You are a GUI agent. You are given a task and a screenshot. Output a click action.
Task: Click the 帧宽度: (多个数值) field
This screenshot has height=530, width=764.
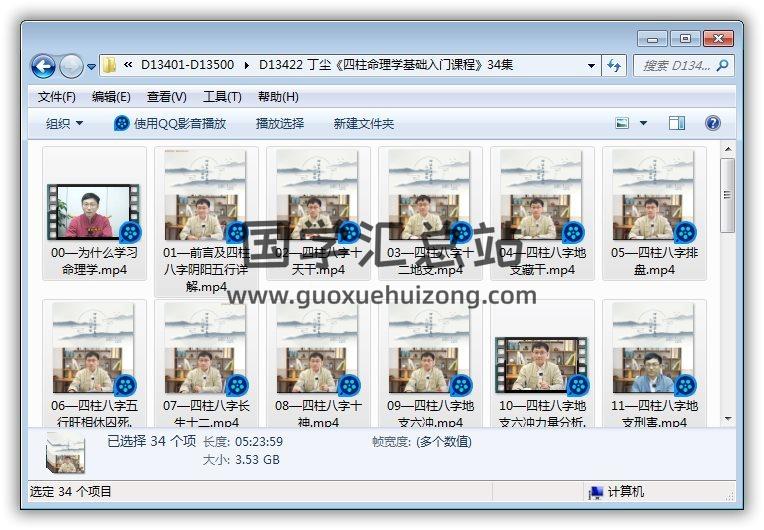tap(421, 442)
